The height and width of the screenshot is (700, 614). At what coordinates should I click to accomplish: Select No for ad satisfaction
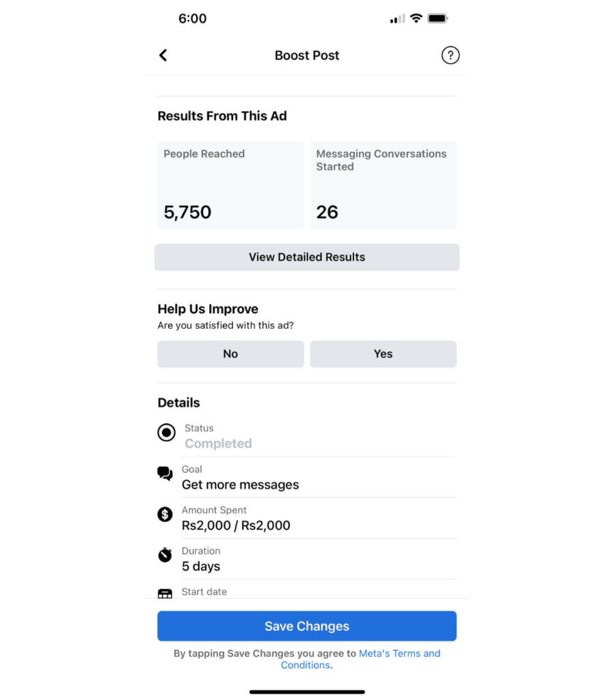pyautogui.click(x=230, y=354)
